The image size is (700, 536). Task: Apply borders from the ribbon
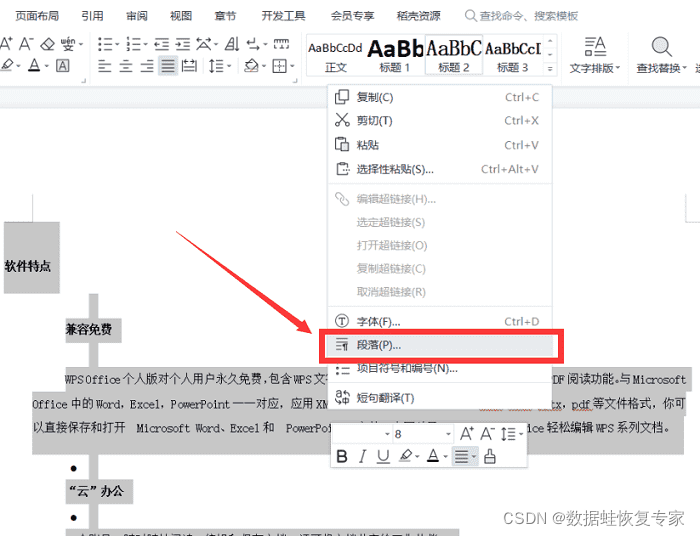click(279, 66)
